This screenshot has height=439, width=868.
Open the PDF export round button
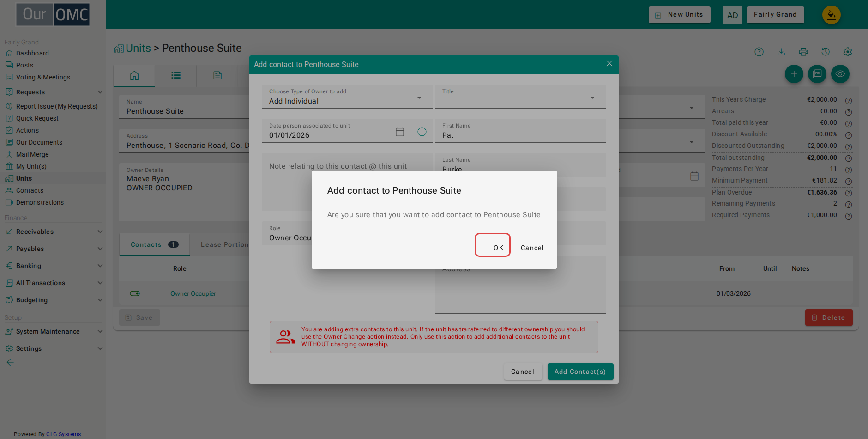[x=817, y=74]
